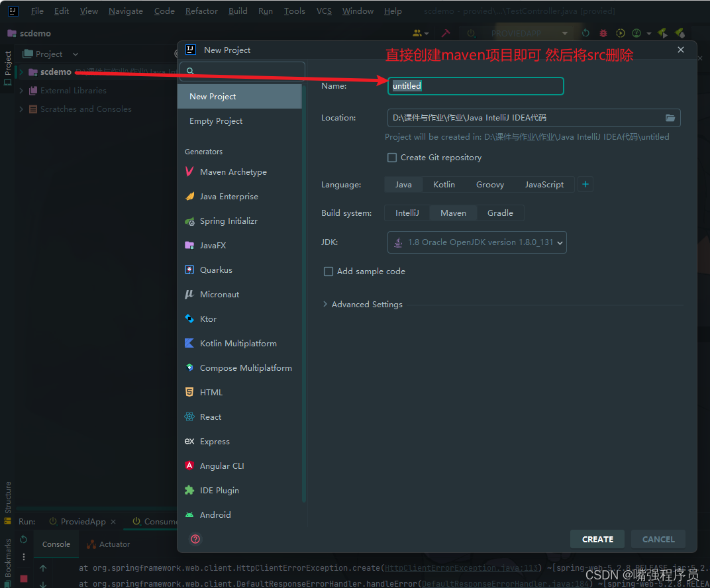Switch build system to Gradle
This screenshot has height=588, width=710.
500,213
